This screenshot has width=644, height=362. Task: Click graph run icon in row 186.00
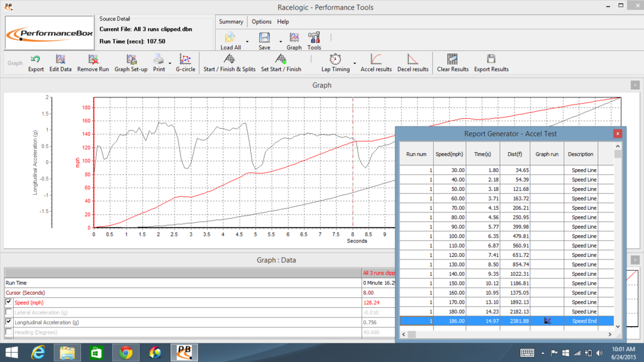(x=547, y=321)
